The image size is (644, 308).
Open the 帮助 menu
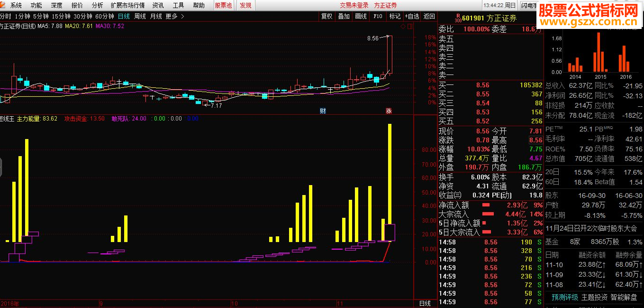(199, 5)
